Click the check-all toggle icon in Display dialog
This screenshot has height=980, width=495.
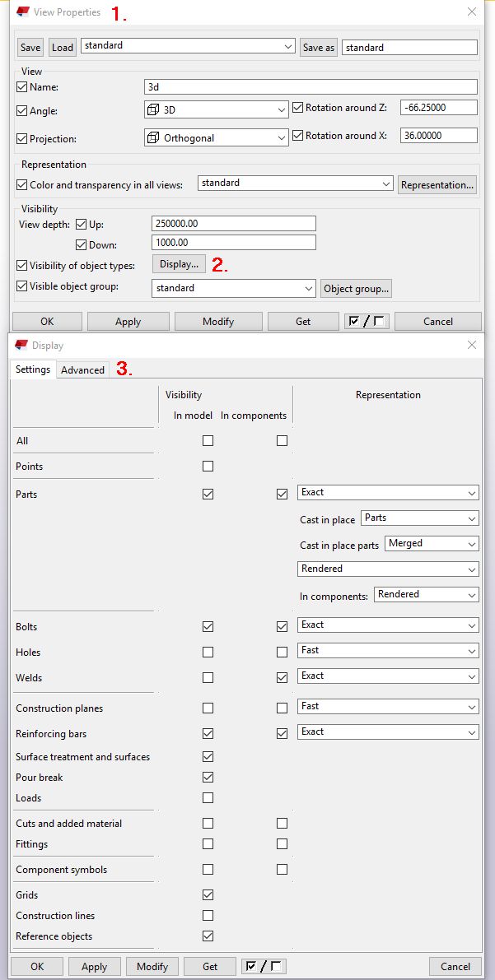tap(263, 966)
